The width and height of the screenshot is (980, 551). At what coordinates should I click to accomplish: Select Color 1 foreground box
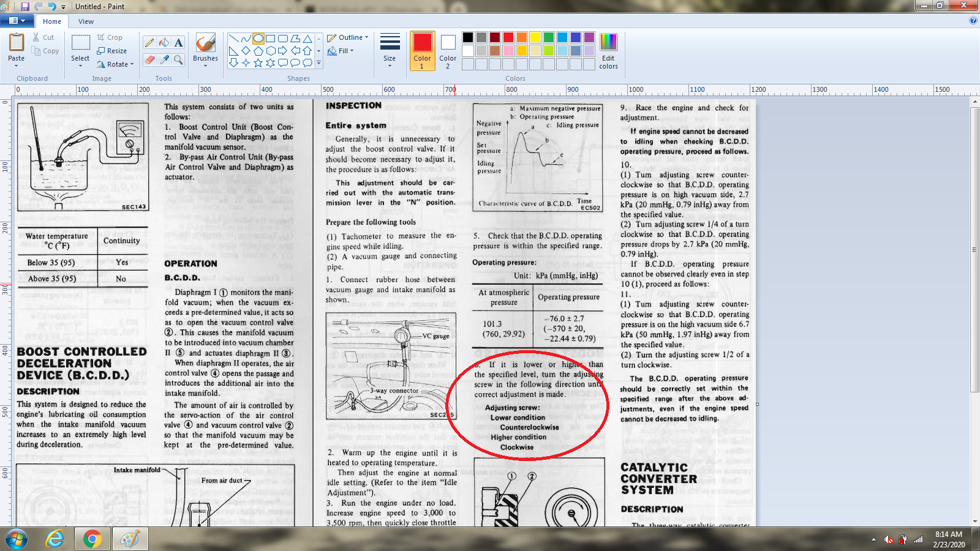pyautogui.click(x=422, y=51)
